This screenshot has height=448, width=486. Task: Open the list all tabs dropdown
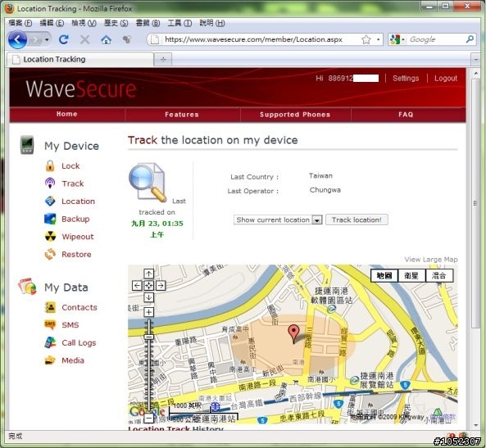[x=475, y=59]
